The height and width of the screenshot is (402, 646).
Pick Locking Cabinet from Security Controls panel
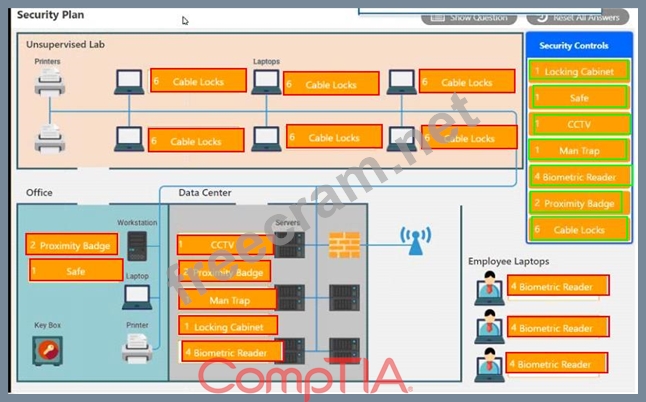(x=579, y=71)
